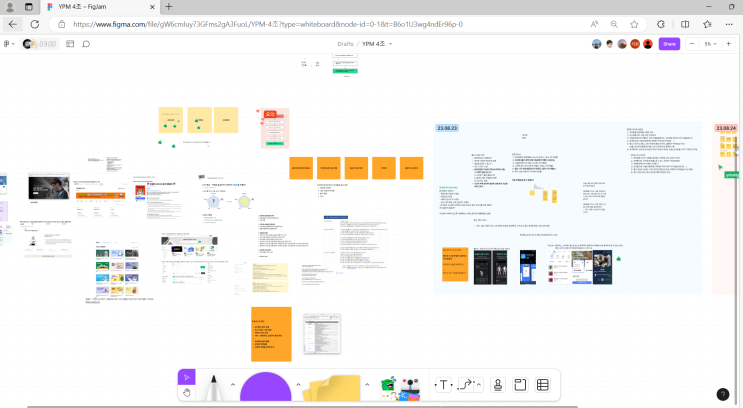Pick the marker pen drawing tool

coord(214,387)
